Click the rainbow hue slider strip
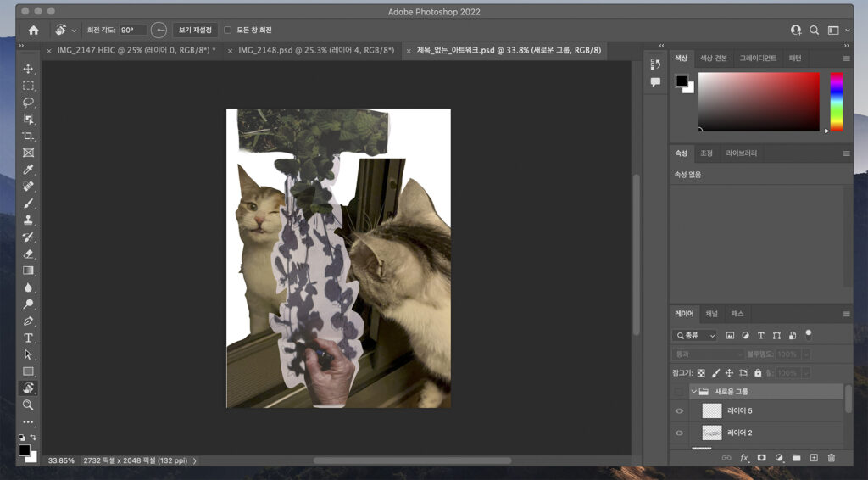Screen dimensions: 868x480 [836, 102]
